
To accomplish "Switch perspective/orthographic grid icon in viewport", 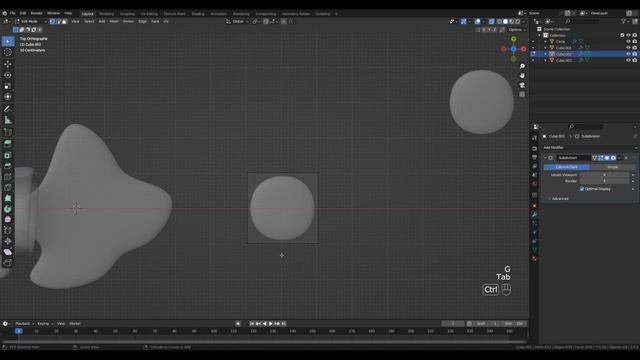I will click(x=522, y=94).
